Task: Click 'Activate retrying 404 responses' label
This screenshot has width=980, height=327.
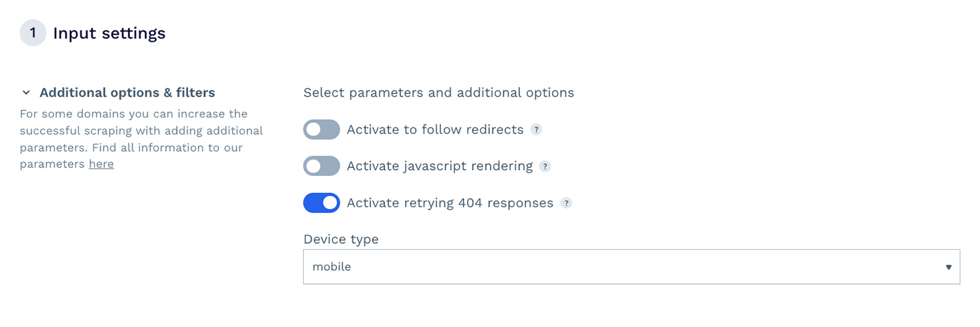Action: click(x=450, y=203)
